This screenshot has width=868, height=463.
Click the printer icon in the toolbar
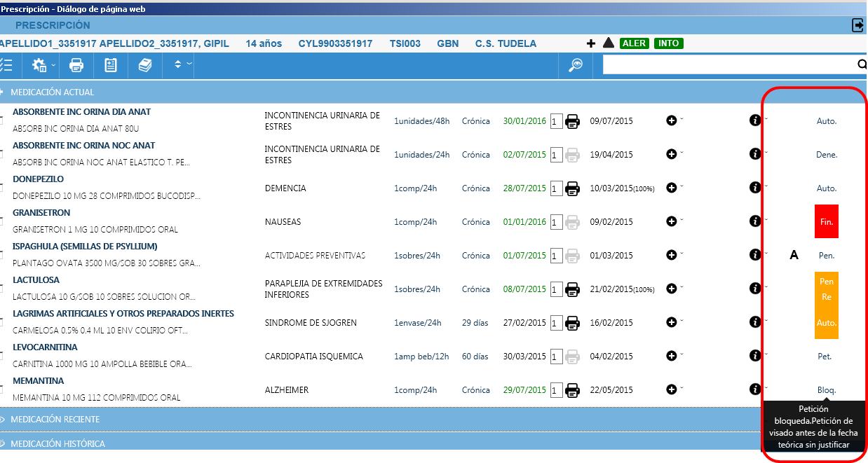[x=76, y=65]
